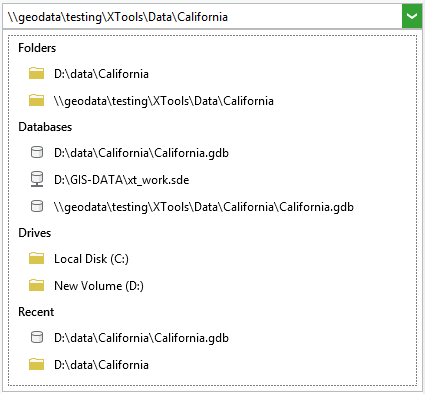425x394 pixels.
Task: Click the folder icon in the Recent section
Action: 36,364
